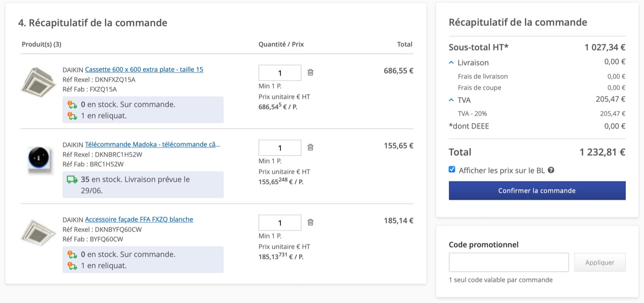Remove the Télécommande Madoka item with trash icon
The height and width of the screenshot is (303, 644).
click(310, 147)
